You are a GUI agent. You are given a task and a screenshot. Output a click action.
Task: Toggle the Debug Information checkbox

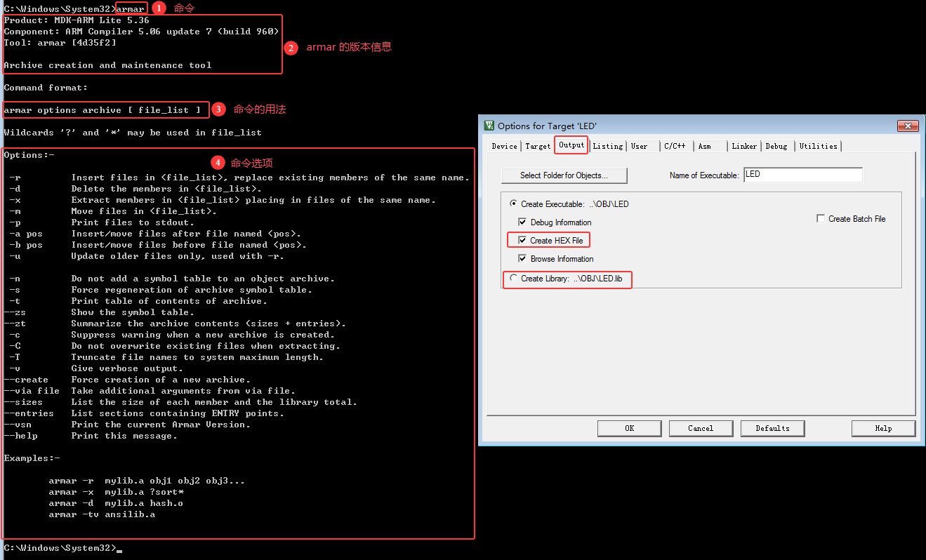click(x=522, y=222)
